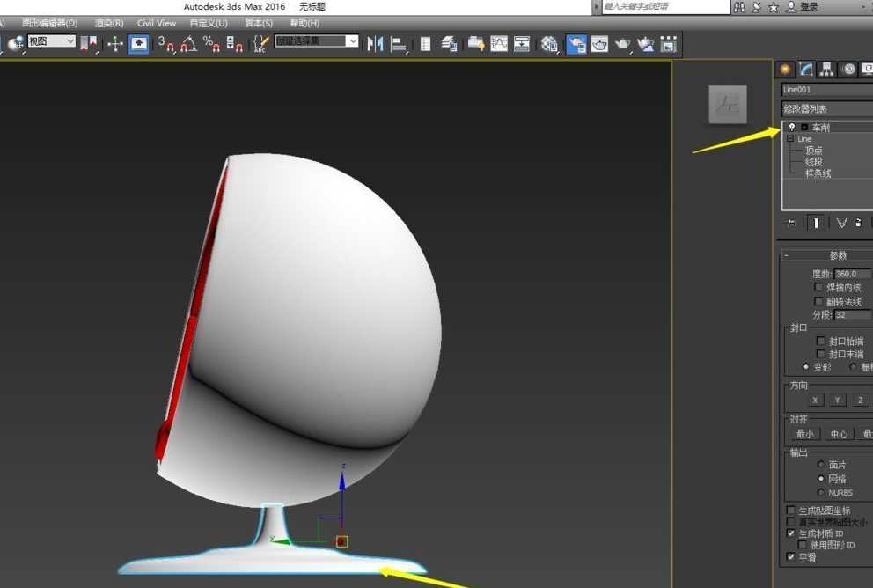Click the 中心 align button
Viewport: 873px width, 588px height.
coord(839,434)
